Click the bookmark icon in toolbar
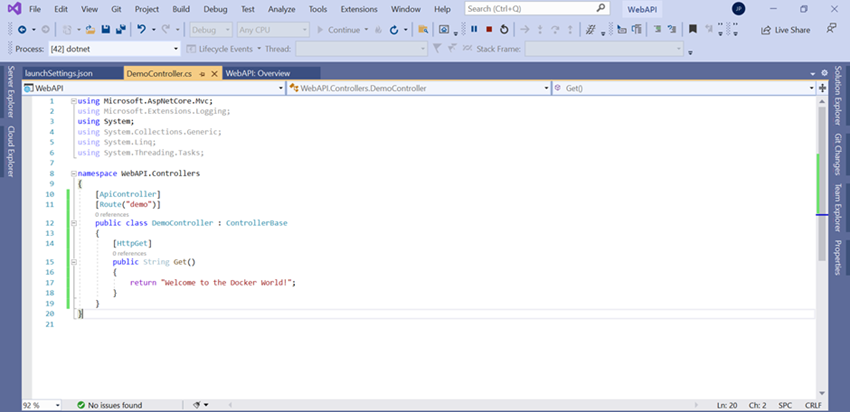 [693, 30]
